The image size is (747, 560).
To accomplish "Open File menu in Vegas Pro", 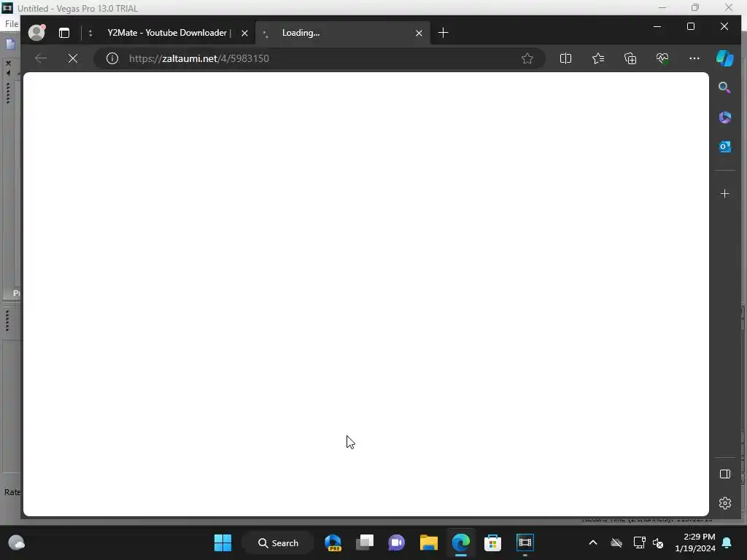I will pos(12,24).
